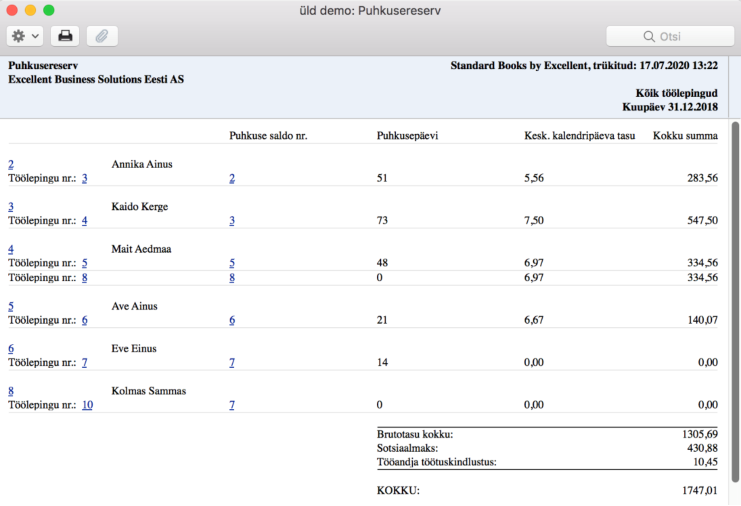741x506 pixels.
Task: Click the Puhkusepäevi column header
Action: 407,136
